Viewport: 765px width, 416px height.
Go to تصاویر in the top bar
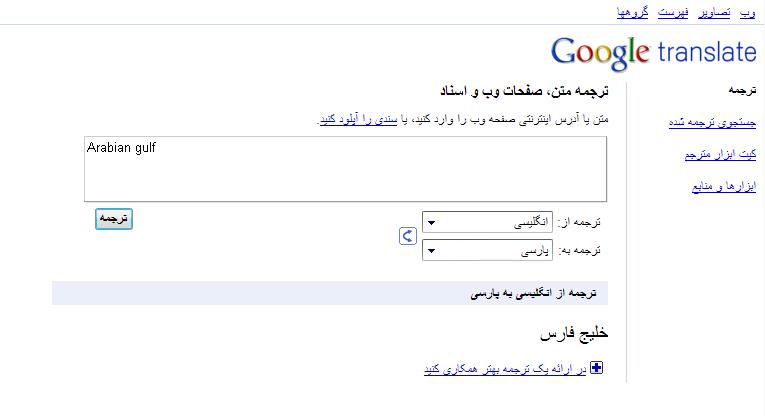point(715,12)
